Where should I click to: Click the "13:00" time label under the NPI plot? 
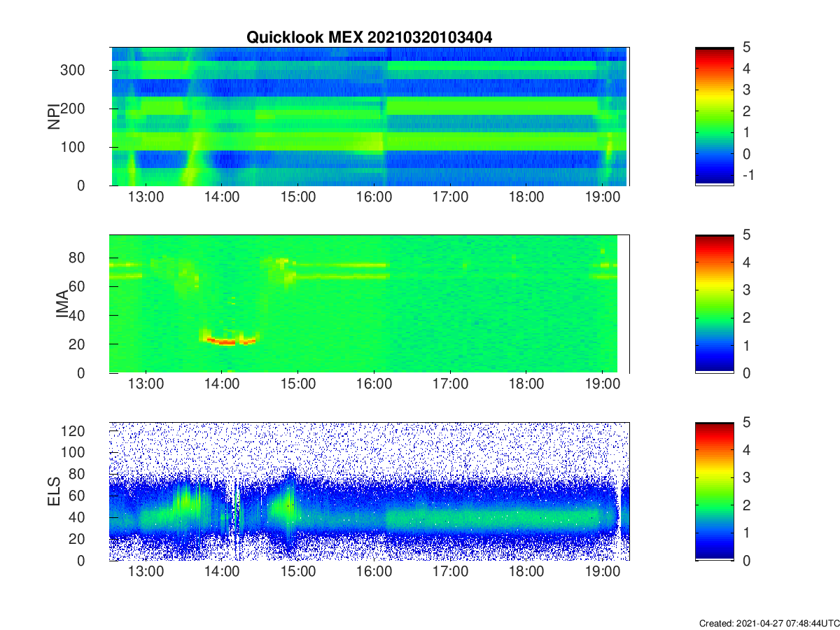tap(146, 197)
